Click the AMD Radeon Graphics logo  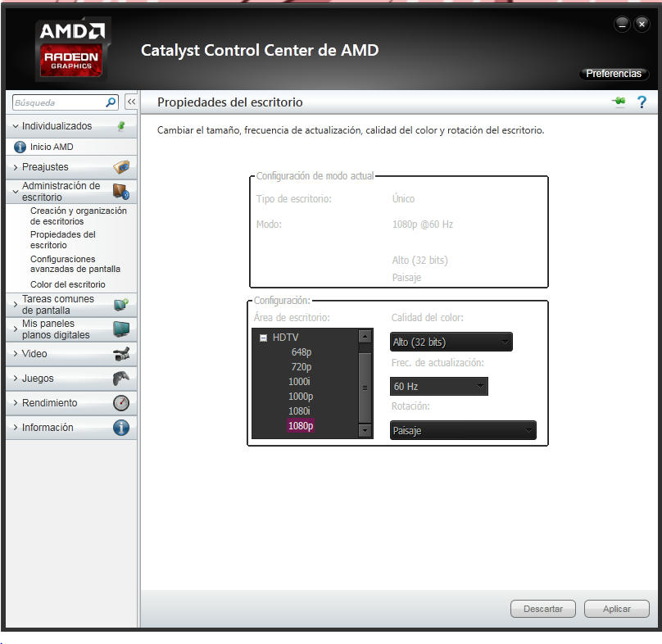click(72, 48)
